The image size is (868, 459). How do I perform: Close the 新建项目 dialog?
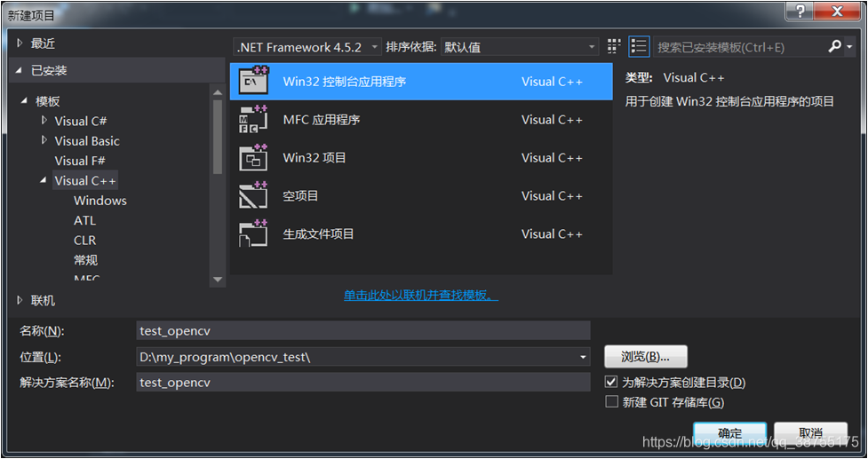pyautogui.click(x=838, y=11)
